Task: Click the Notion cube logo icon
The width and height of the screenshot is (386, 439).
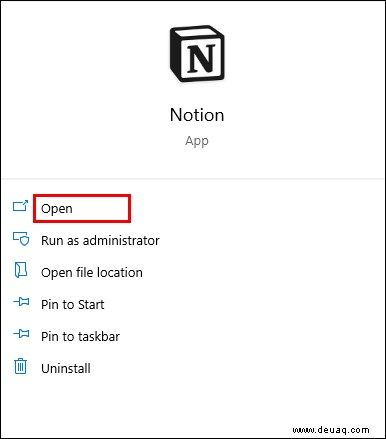Action: tap(197, 53)
